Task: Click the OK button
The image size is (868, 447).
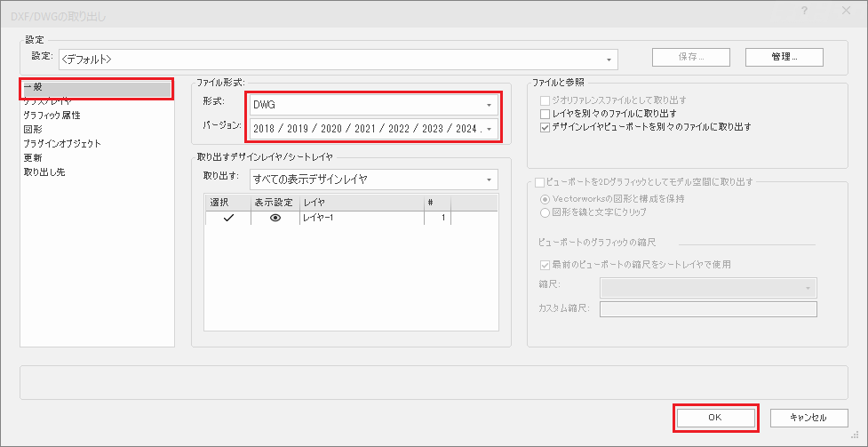Action: pos(715,418)
